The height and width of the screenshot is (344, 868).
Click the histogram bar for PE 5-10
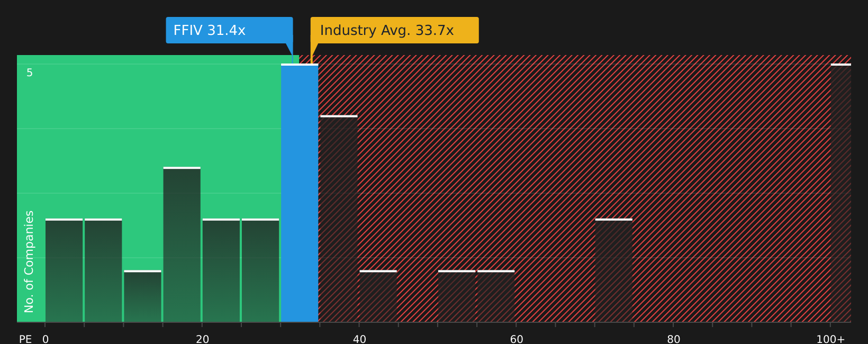pyautogui.click(x=103, y=270)
